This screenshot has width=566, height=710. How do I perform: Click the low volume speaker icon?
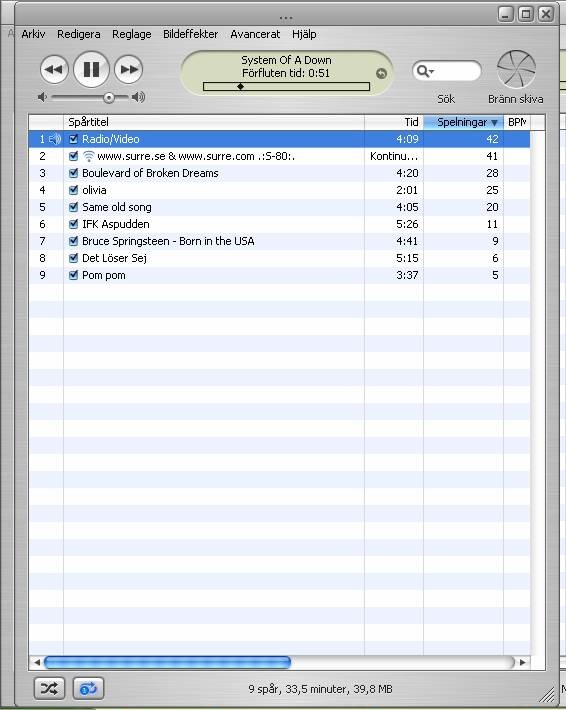point(43,97)
